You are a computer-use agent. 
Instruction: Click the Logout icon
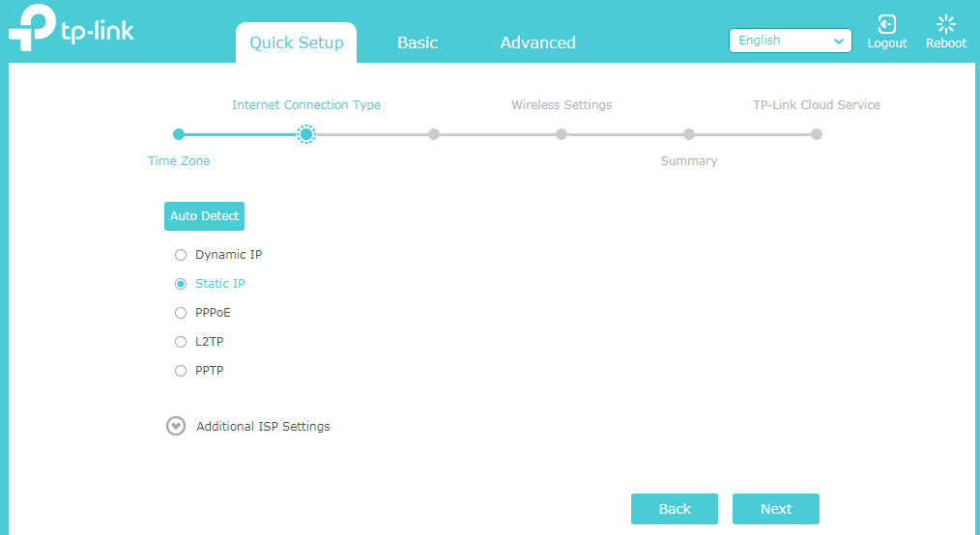[887, 24]
